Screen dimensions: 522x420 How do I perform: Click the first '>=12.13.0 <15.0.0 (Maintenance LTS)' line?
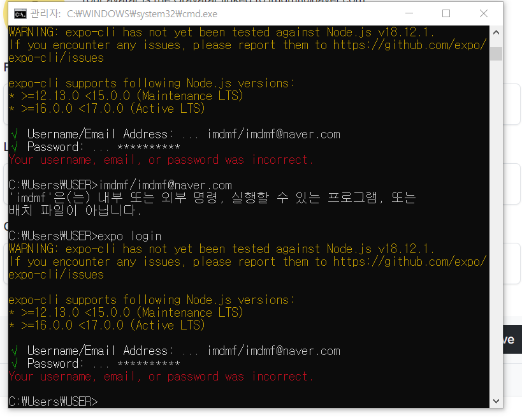126,96
